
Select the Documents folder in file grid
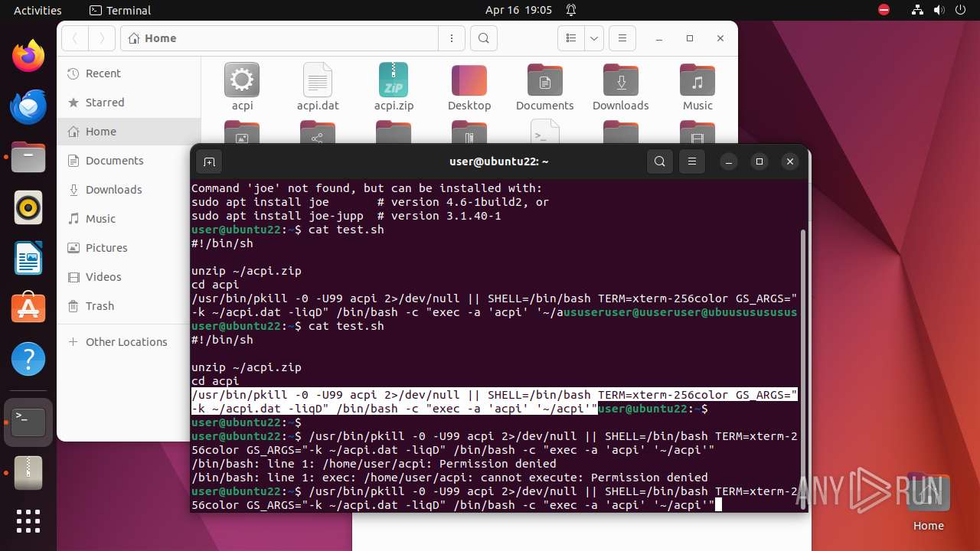545,86
